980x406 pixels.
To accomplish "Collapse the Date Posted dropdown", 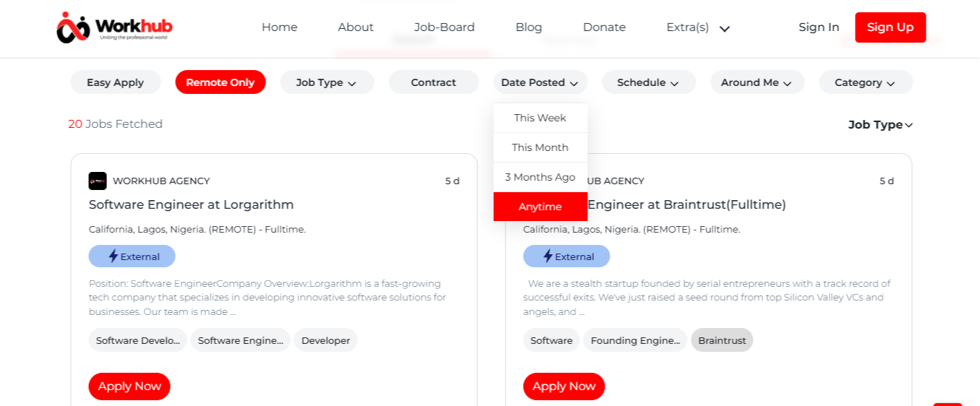I will 540,82.
